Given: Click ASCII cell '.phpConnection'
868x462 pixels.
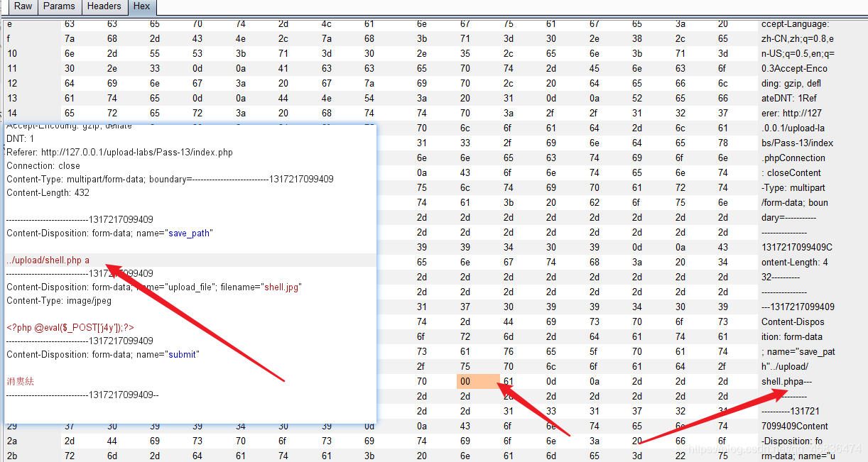Looking at the screenshot, I should coord(793,158).
